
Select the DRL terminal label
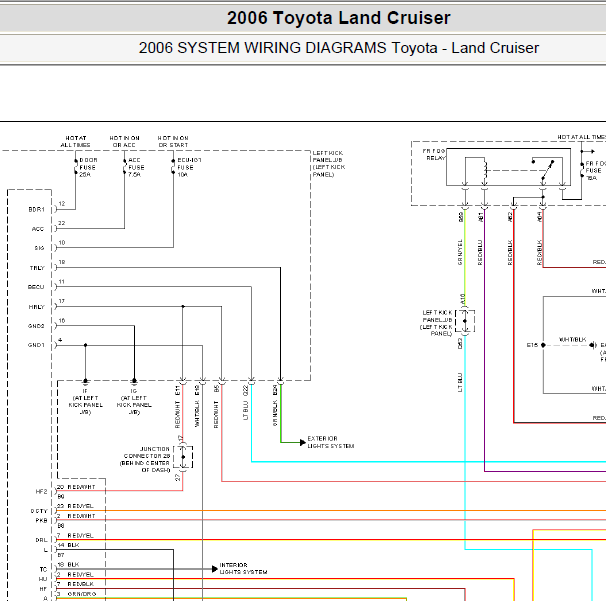coord(41,540)
